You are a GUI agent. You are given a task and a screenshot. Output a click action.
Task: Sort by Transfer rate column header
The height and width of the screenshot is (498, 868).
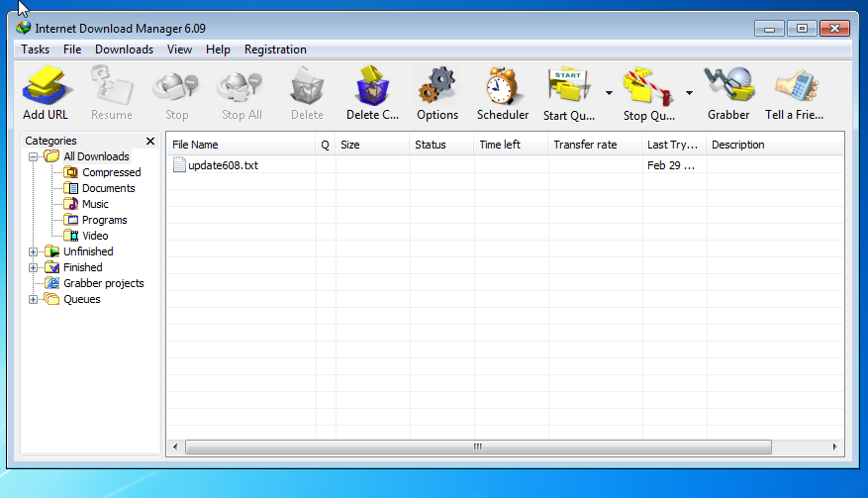596,145
